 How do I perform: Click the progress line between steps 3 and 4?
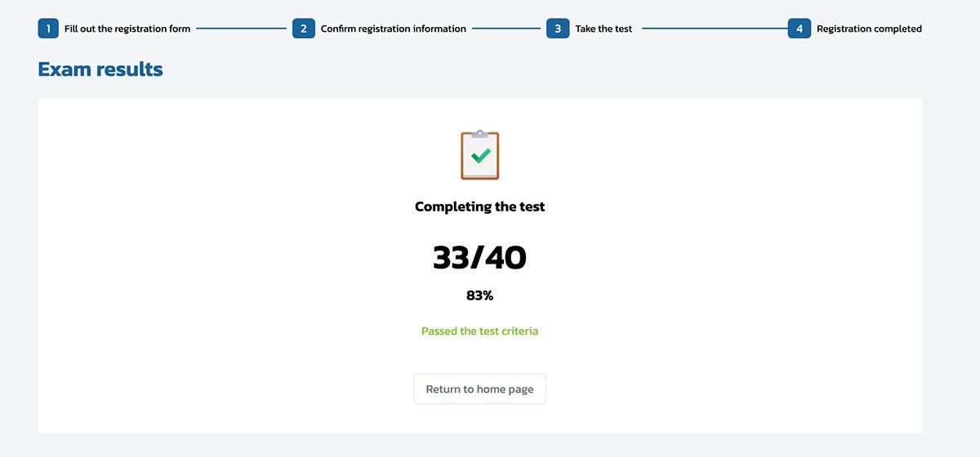[x=715, y=29]
